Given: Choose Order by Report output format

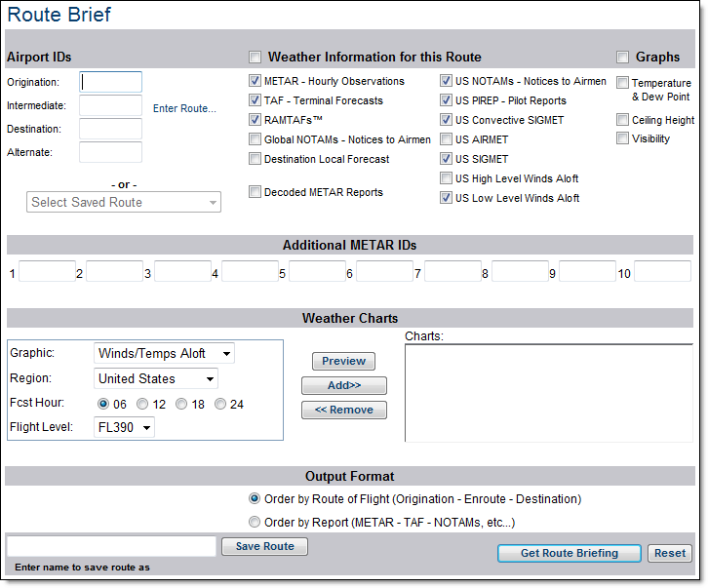Looking at the screenshot, I should tap(256, 523).
